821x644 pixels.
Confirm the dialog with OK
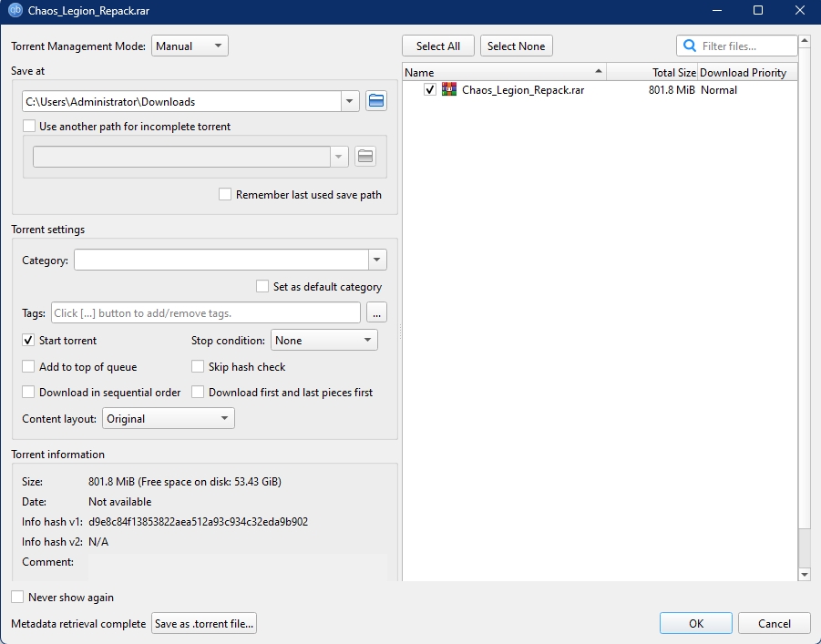696,624
